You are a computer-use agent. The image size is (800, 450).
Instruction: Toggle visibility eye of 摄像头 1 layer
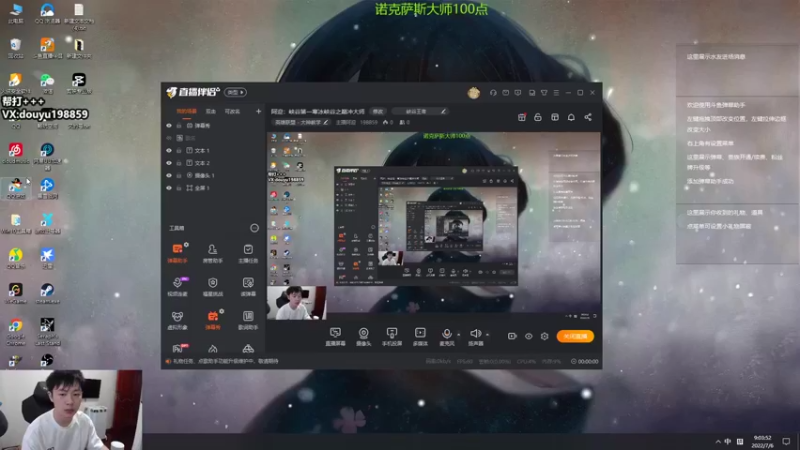click(x=169, y=176)
